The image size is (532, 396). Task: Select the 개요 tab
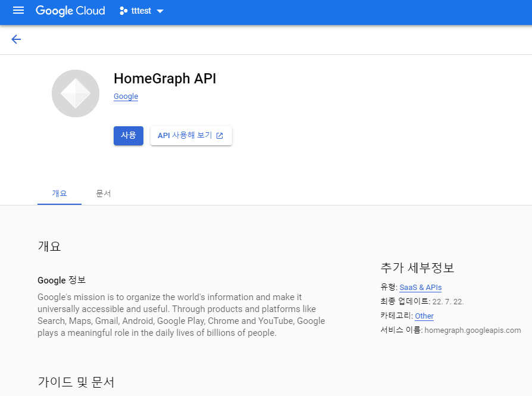[60, 194]
